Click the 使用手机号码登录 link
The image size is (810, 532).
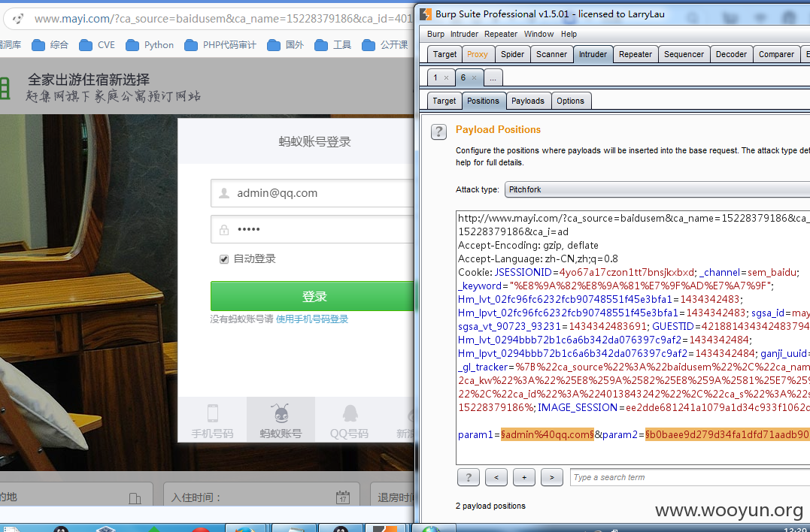click(x=312, y=319)
